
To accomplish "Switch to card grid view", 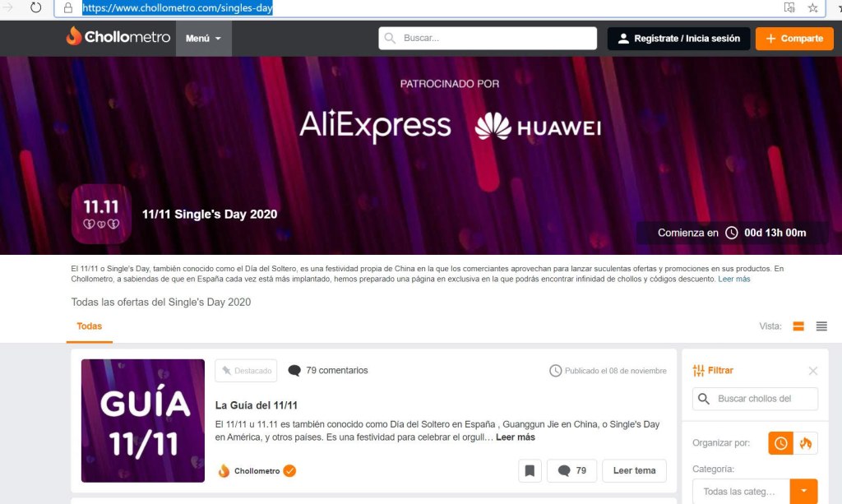I will point(798,326).
